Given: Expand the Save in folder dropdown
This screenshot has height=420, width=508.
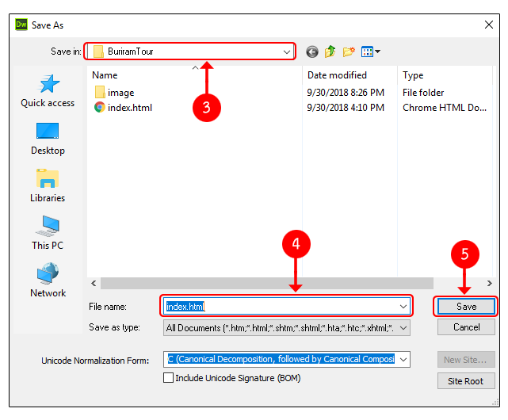Looking at the screenshot, I should point(287,52).
